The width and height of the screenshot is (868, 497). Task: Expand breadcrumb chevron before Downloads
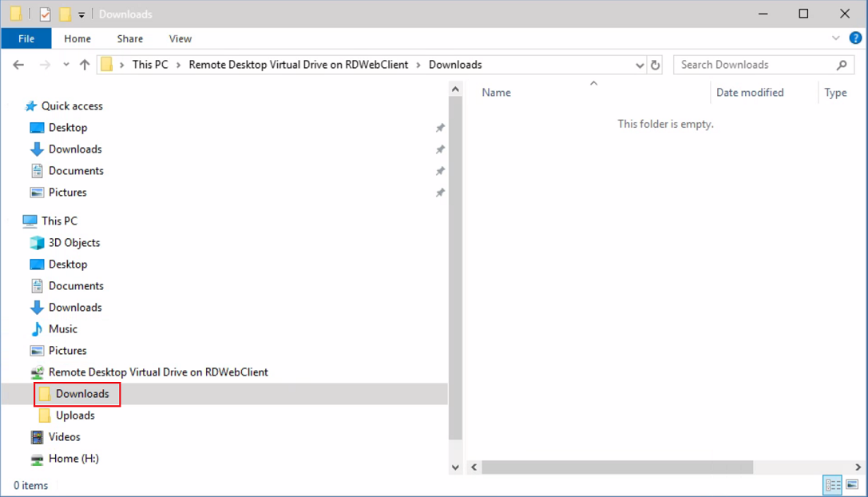[x=418, y=65]
